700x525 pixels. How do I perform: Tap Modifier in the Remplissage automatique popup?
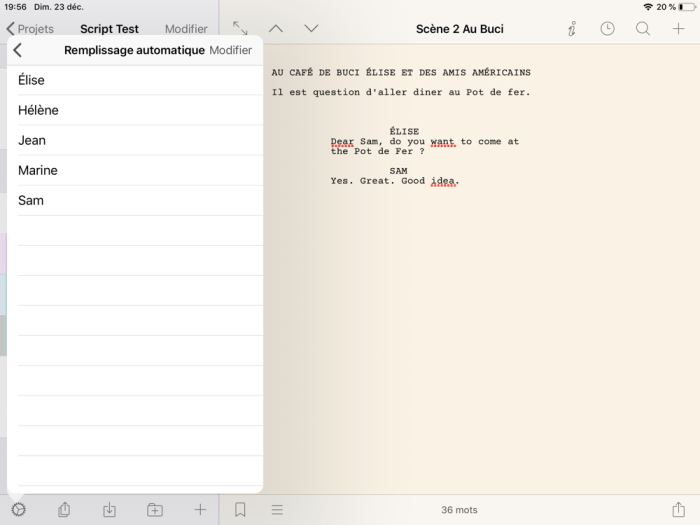[x=230, y=50]
